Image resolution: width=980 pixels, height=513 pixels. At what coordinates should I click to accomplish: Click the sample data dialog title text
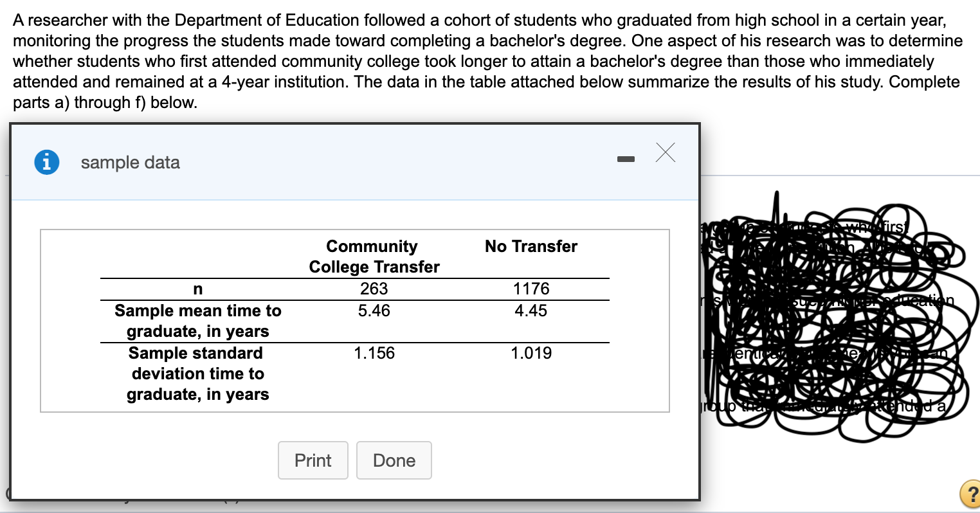click(131, 163)
